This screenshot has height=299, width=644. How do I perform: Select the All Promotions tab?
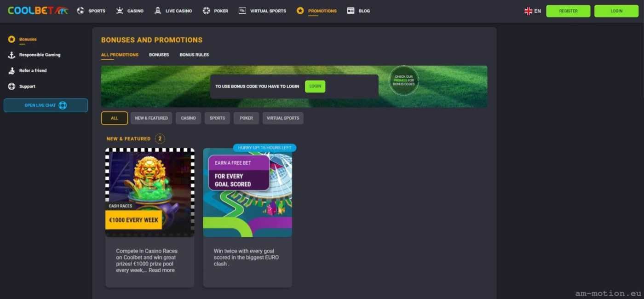[120, 55]
